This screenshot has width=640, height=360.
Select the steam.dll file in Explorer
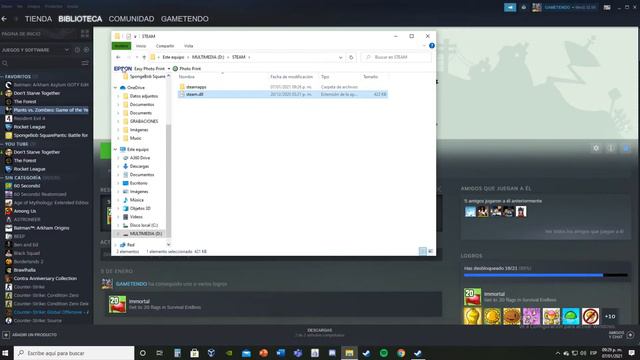point(282,94)
